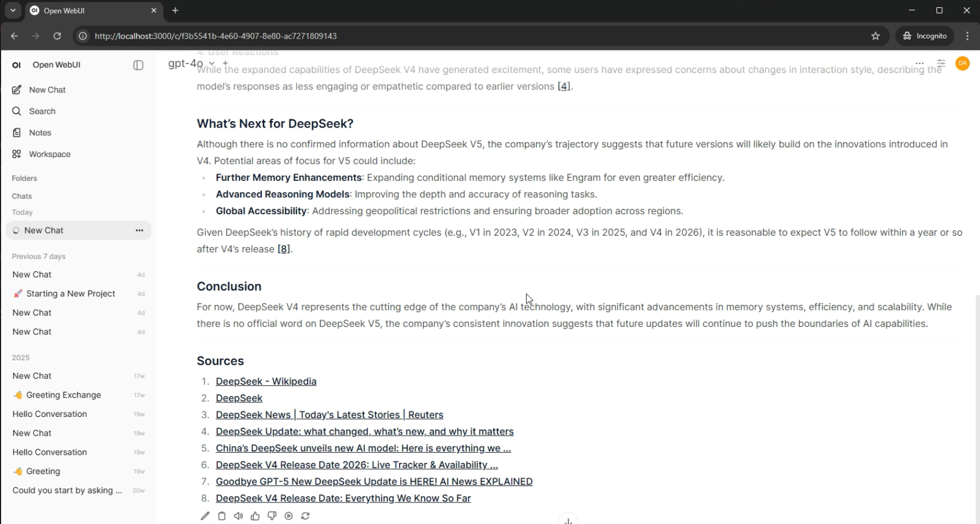Bookmark this page with star icon
The image size is (980, 524).
[876, 36]
